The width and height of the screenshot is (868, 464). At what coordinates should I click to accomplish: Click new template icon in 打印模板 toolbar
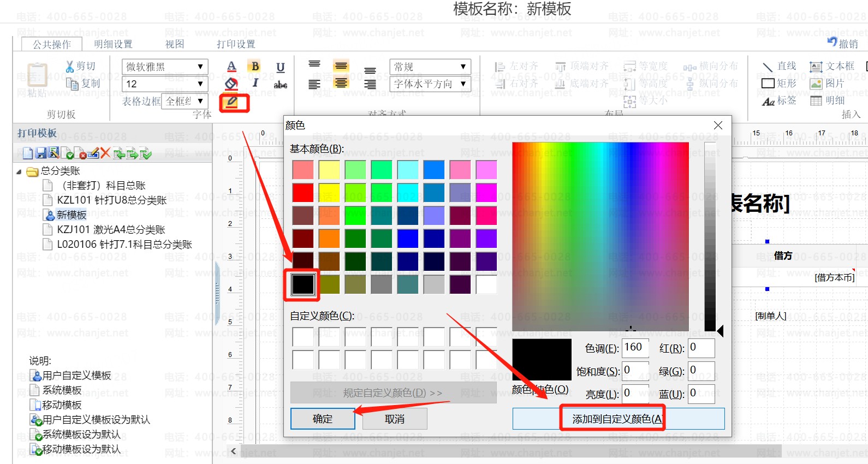click(27, 153)
